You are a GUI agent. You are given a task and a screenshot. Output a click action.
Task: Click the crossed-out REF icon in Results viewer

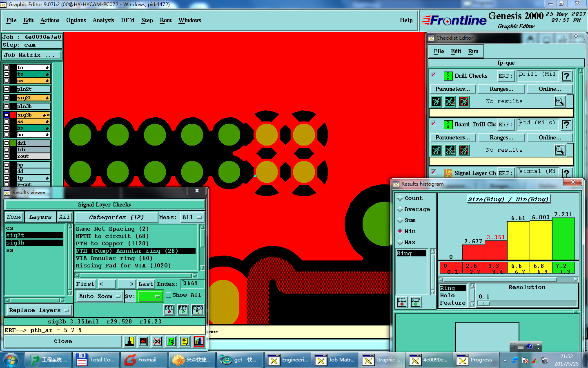click(157, 341)
